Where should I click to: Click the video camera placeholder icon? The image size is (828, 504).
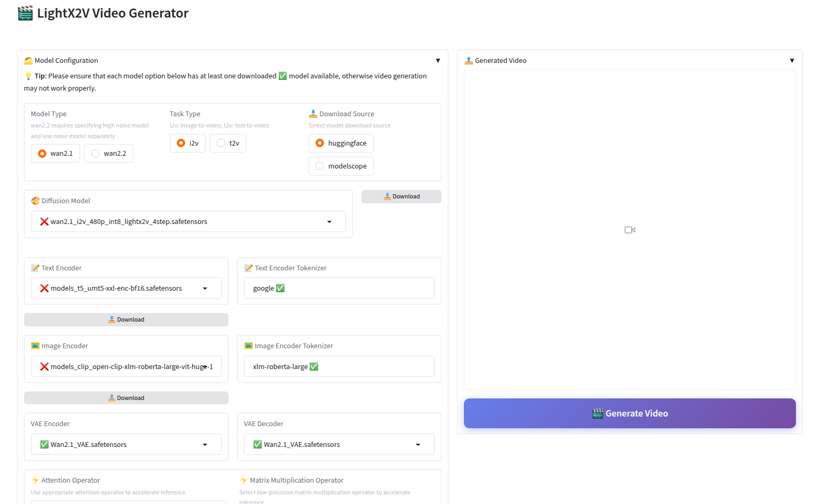(x=629, y=230)
